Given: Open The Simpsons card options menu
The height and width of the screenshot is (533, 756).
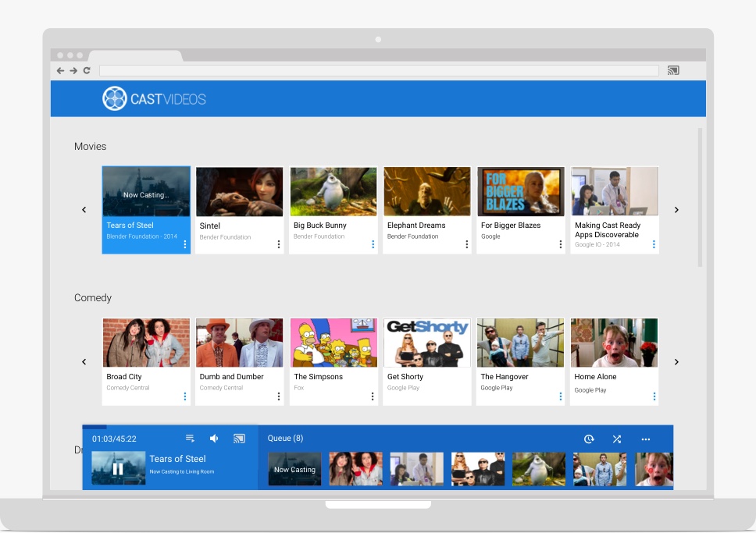Looking at the screenshot, I should (x=373, y=396).
